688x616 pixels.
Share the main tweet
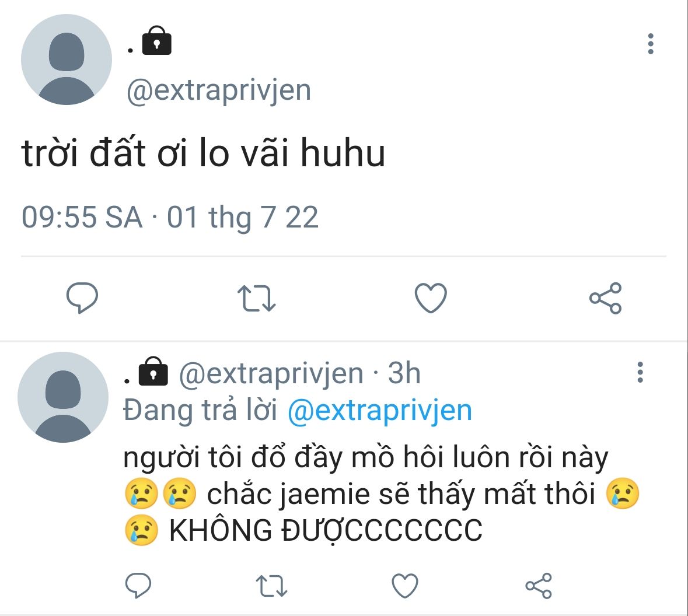coord(606,298)
